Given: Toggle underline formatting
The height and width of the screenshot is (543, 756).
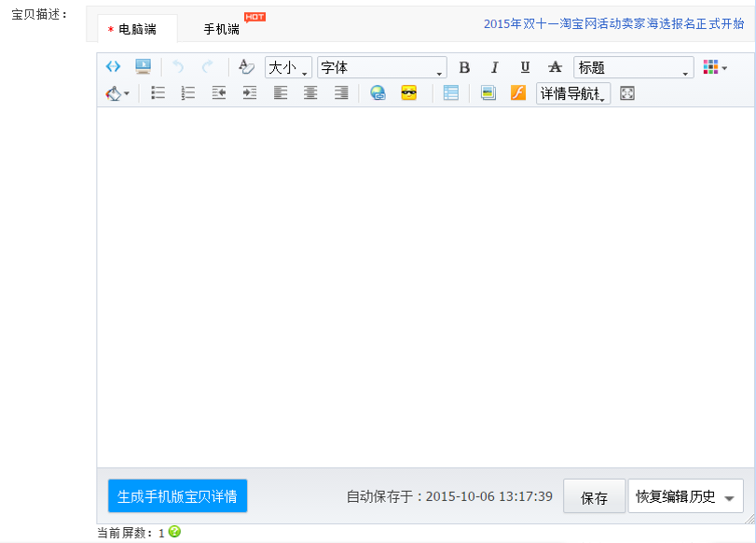Looking at the screenshot, I should [525, 65].
